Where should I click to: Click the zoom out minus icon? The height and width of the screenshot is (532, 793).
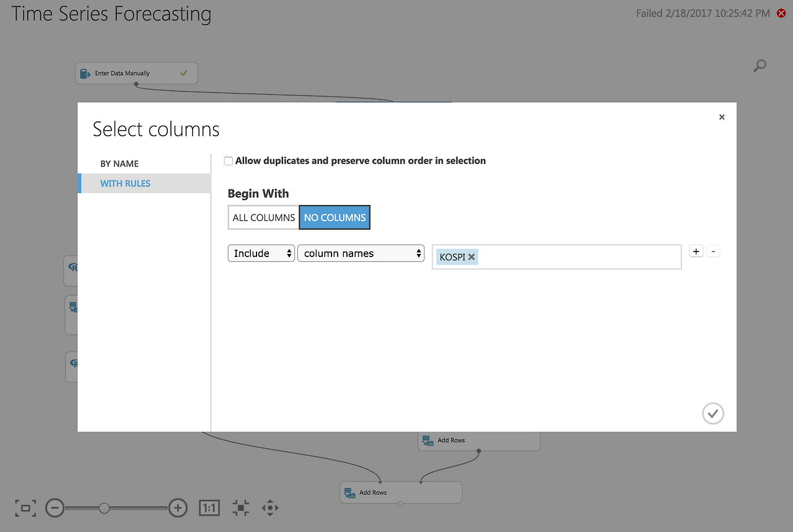55,508
